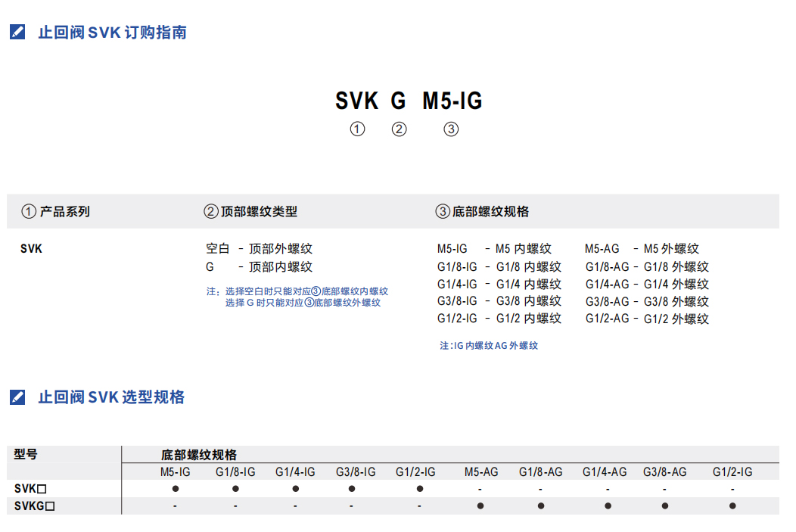Click the note line 选择空白时只能对应③底部螺纹内螺纹
Viewport: 796px width, 532px height.
306,291
